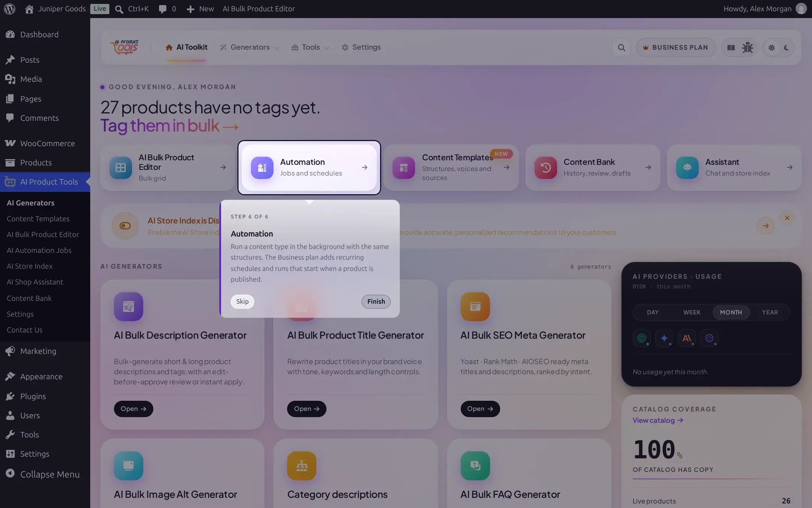The height and width of the screenshot is (508, 812).
Task: Select the Anthropic provider icon
Action: pyautogui.click(x=687, y=338)
